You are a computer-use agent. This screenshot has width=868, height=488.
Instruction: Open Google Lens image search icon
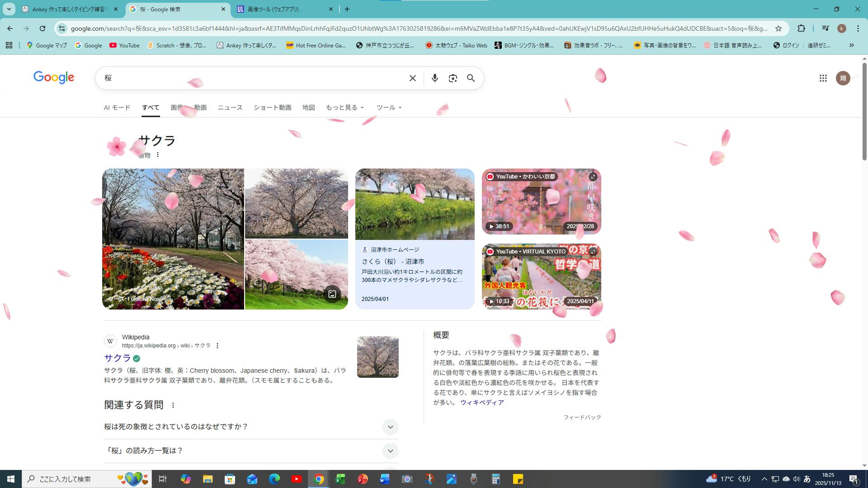pos(453,78)
